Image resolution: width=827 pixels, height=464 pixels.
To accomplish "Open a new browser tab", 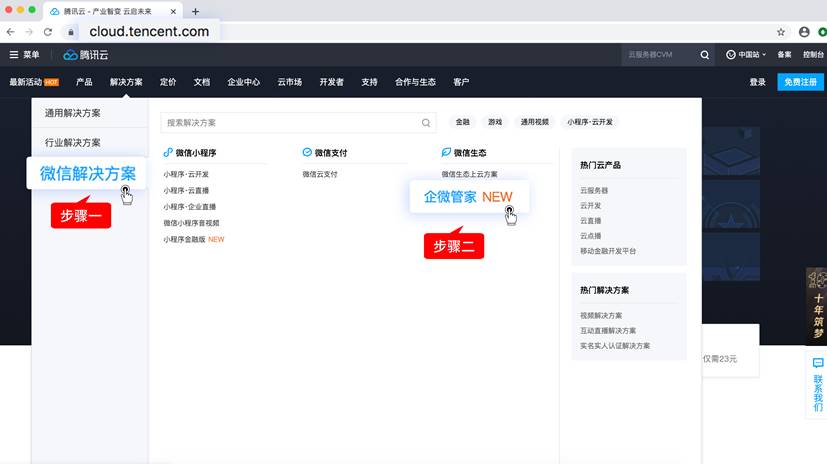I will pyautogui.click(x=195, y=11).
